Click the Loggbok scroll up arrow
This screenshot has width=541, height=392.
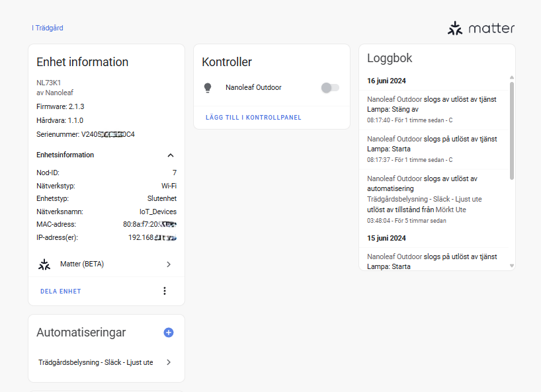tap(512, 77)
